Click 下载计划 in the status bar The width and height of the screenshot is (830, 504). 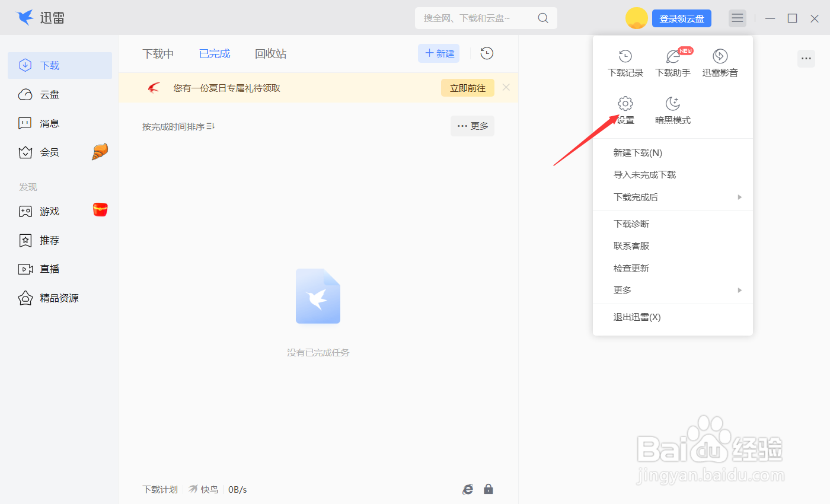pos(160,489)
